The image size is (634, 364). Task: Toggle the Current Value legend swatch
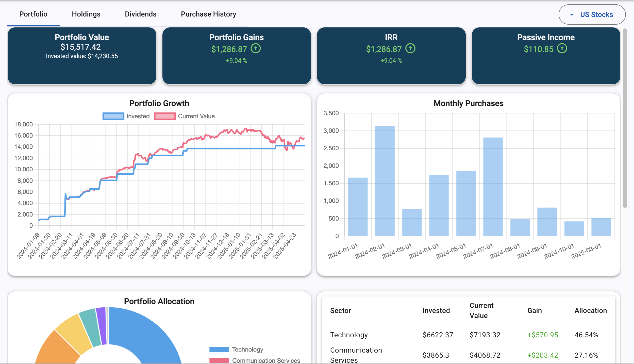pos(165,116)
